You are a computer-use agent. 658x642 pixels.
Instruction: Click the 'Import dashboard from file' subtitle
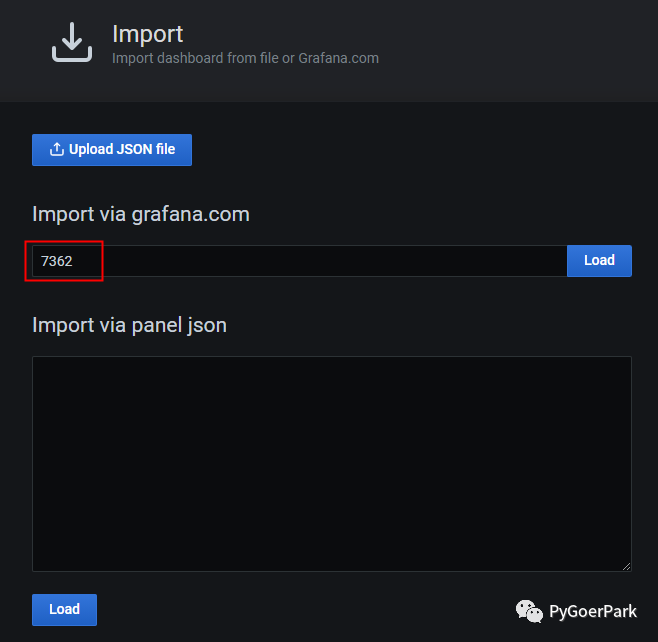click(x=200, y=58)
